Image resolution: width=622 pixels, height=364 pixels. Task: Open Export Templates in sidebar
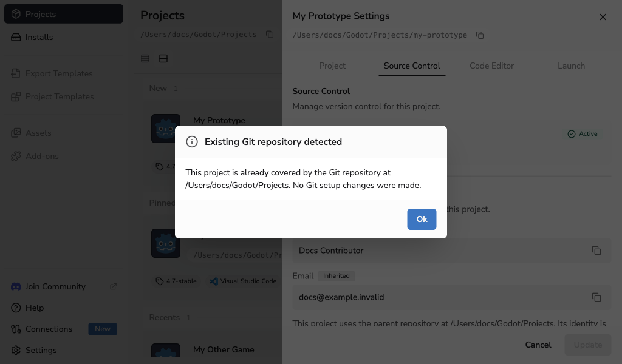tap(64, 73)
